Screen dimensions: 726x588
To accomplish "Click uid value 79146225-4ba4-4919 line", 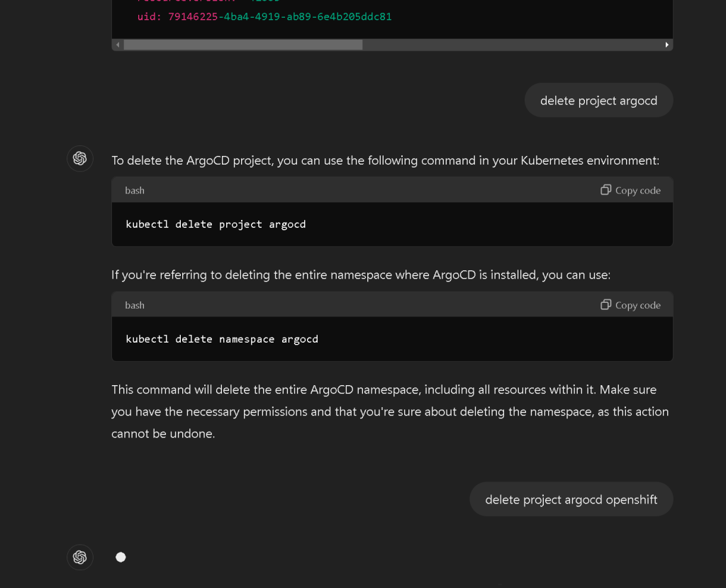I will point(264,17).
